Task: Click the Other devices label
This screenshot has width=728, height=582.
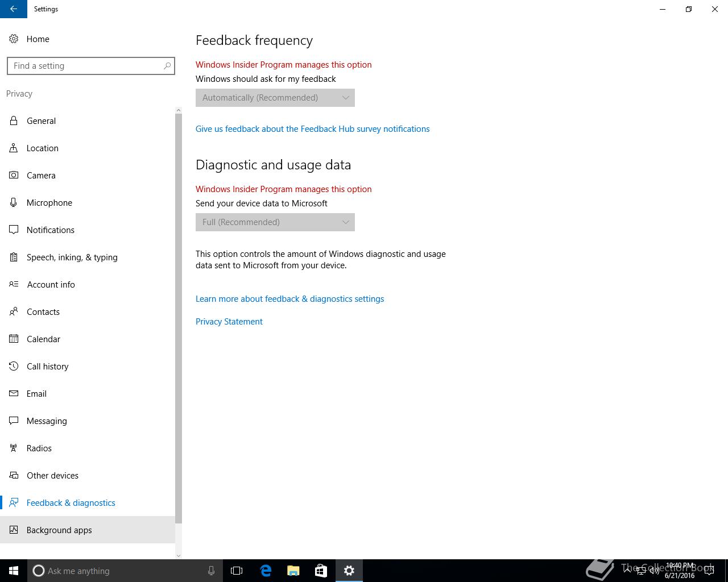Action: 52,476
